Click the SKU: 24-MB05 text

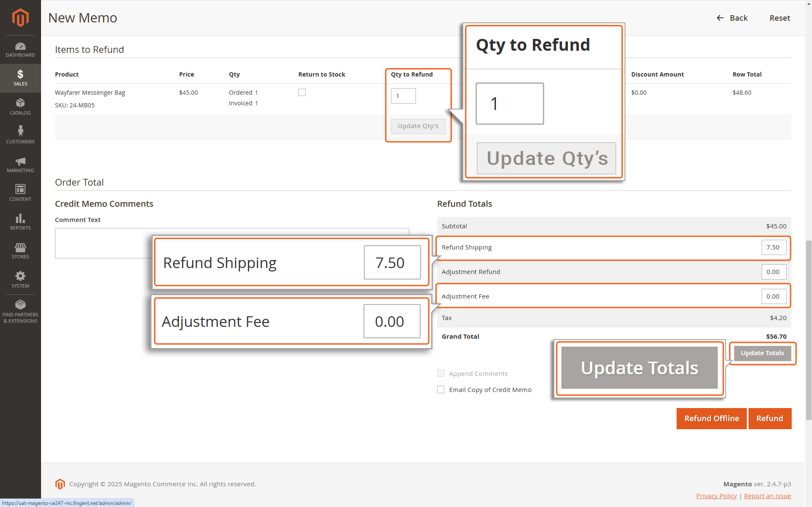(75, 105)
